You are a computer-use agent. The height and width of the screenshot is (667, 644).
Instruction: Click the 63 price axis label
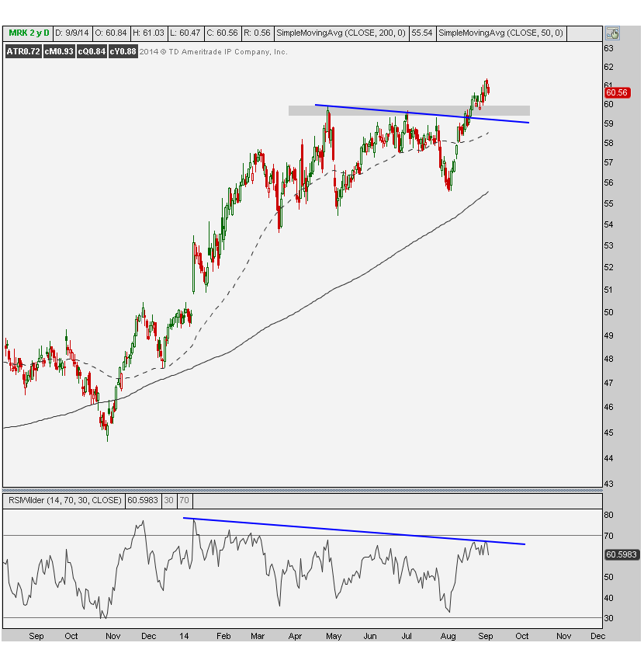pyautogui.click(x=609, y=48)
